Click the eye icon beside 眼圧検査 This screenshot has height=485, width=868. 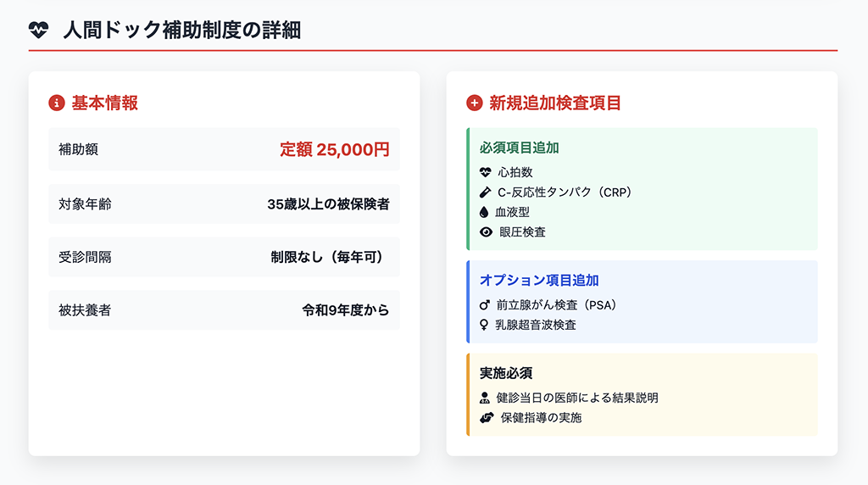coord(486,232)
